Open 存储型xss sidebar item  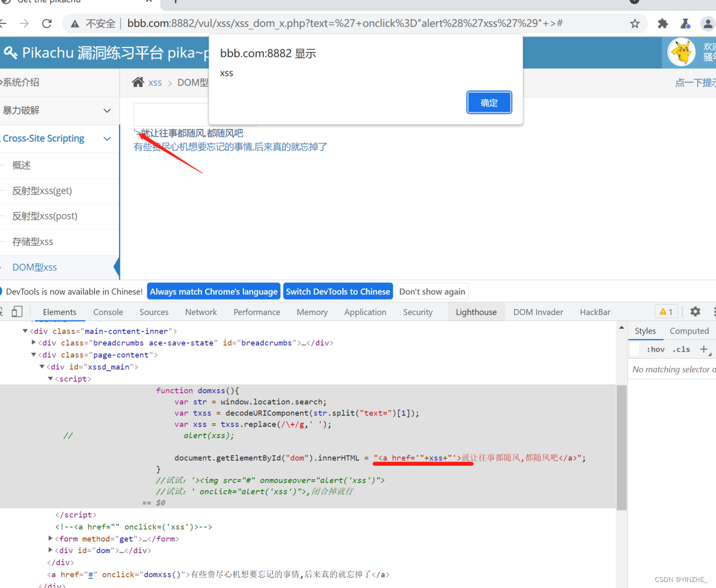point(59,242)
